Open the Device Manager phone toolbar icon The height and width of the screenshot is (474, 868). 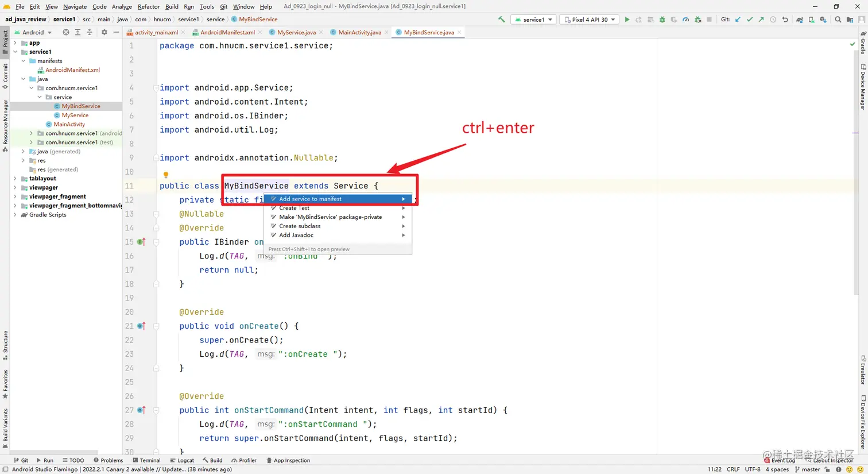(811, 20)
